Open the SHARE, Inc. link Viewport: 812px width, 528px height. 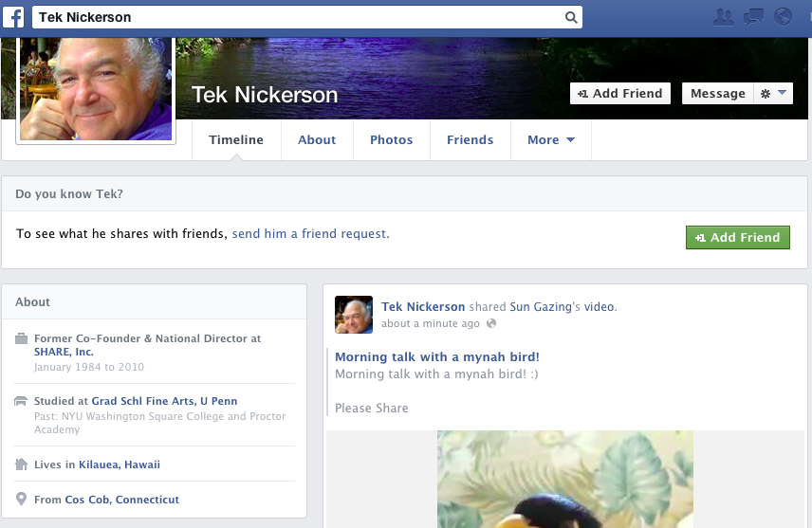tap(65, 352)
